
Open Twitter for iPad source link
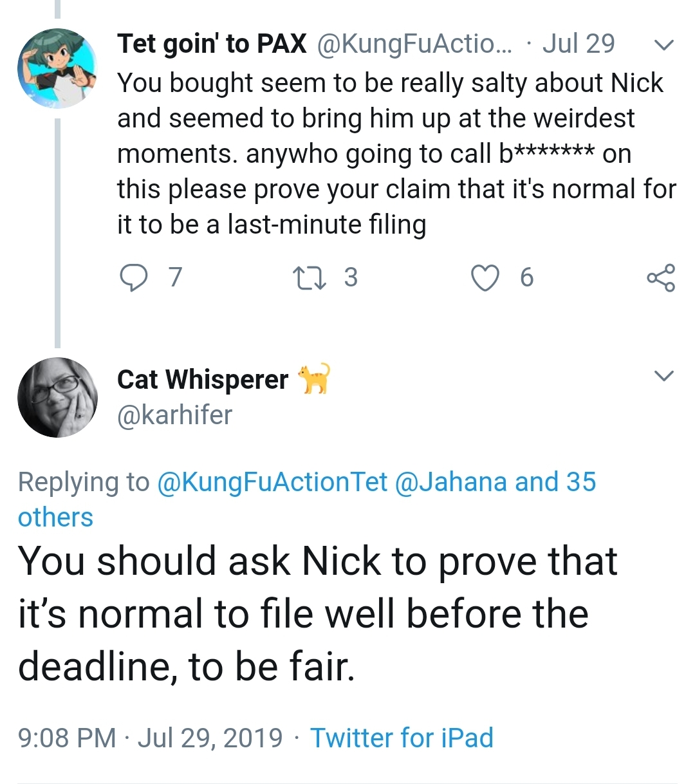click(x=402, y=738)
